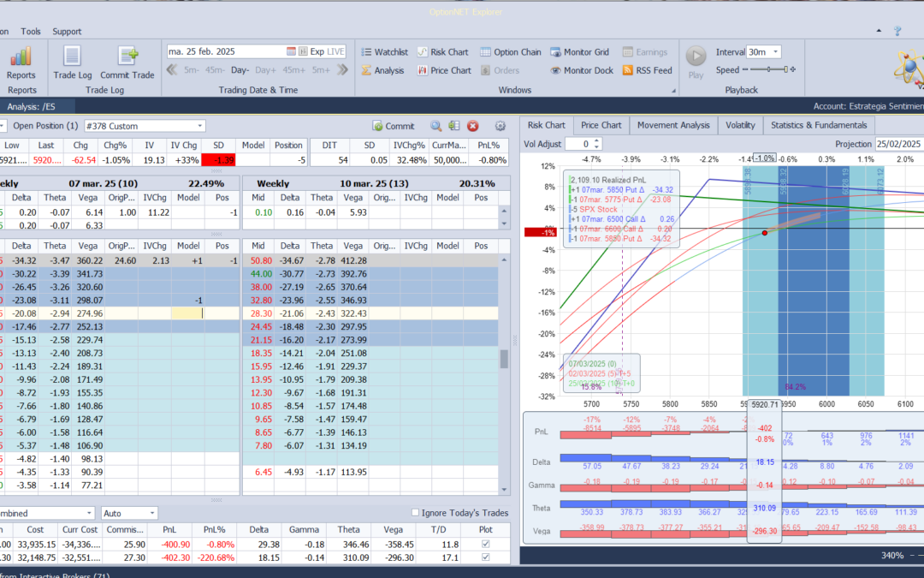Adjust the playback Speed slider
Screen dimensions: 924x578
[x=769, y=70]
